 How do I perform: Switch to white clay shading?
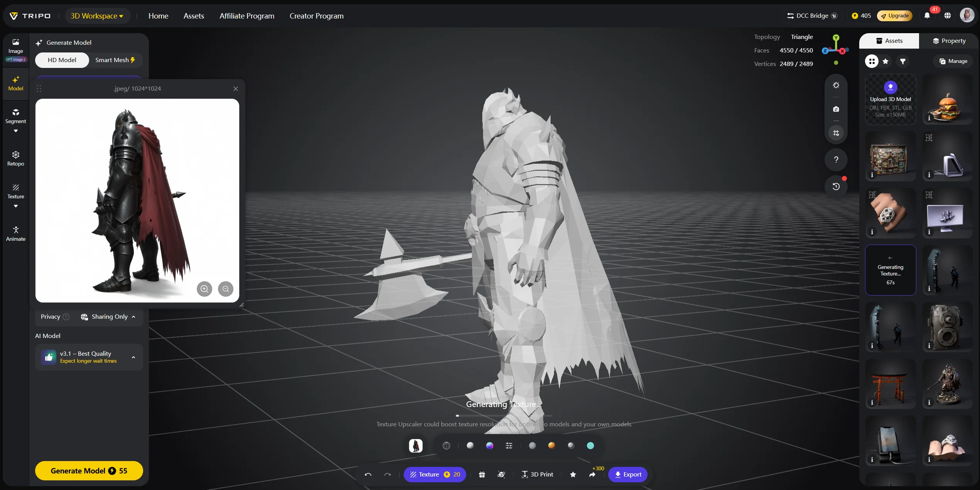coord(470,446)
